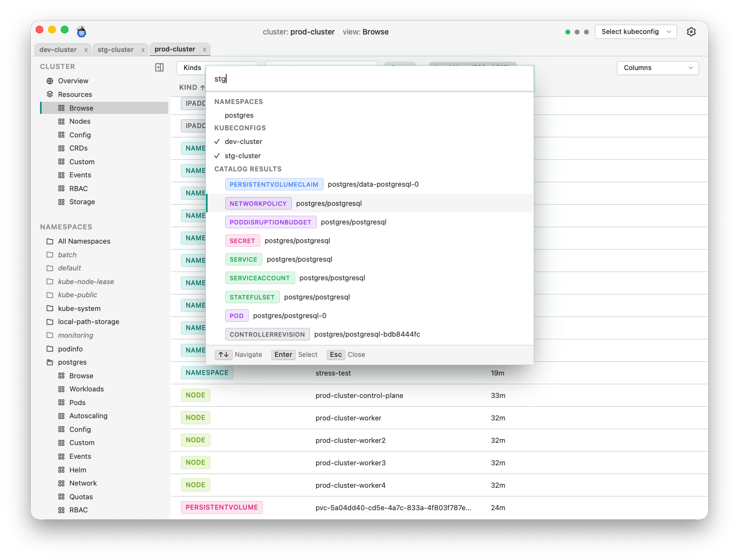739x560 pixels.
Task: Open the Select kubeconfig dropdown
Action: [635, 32]
